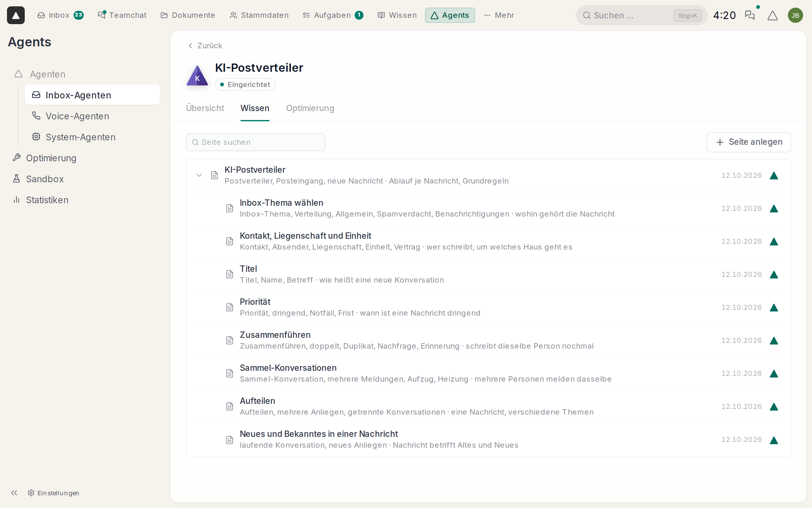This screenshot has height=508, width=812.
Task: Click document icon of Sammel-Konversationen row
Action: click(x=230, y=373)
